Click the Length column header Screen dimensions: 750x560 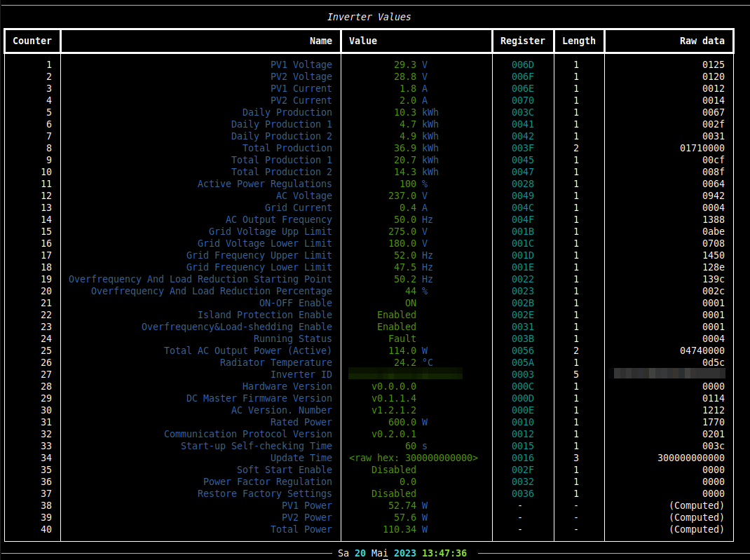coord(579,41)
